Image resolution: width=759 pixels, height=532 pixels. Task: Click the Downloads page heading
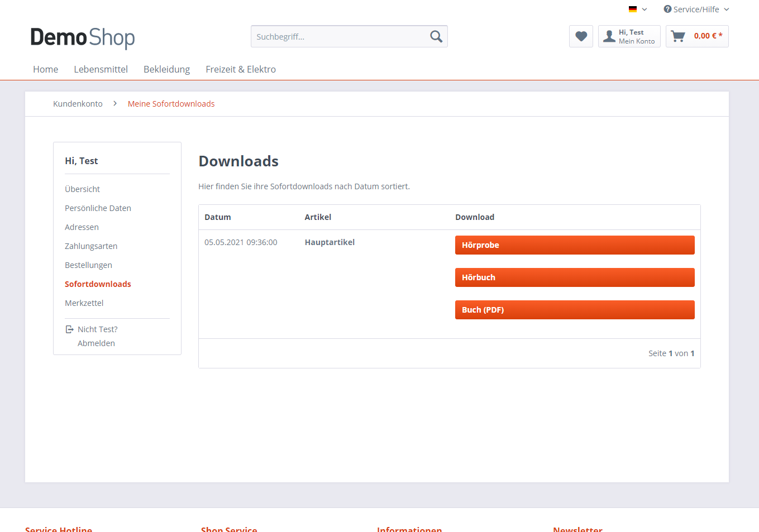(238, 161)
